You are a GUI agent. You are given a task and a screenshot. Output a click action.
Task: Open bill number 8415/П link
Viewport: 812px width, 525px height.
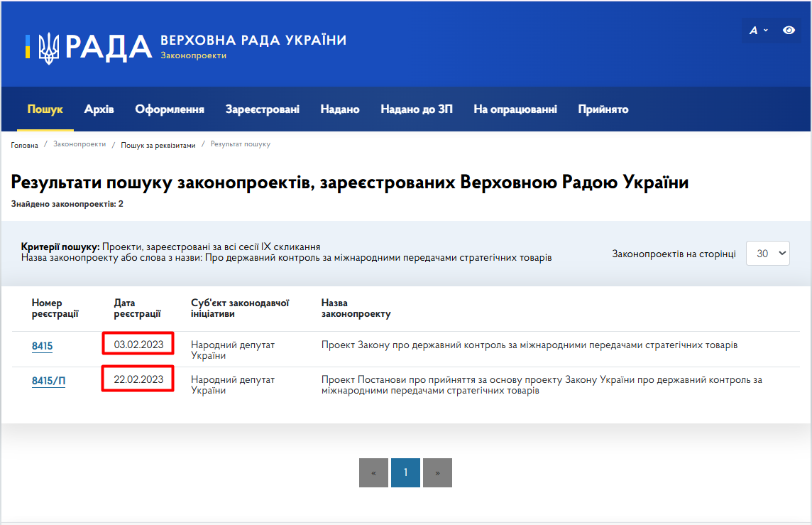[48, 380]
